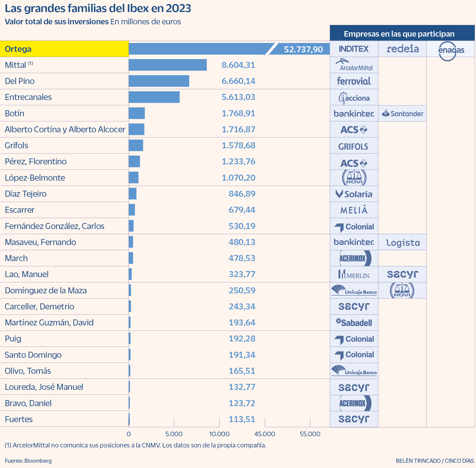Click the ArcelorMittal logo
Image resolution: width=476 pixels, height=468 pixels.
(354, 65)
